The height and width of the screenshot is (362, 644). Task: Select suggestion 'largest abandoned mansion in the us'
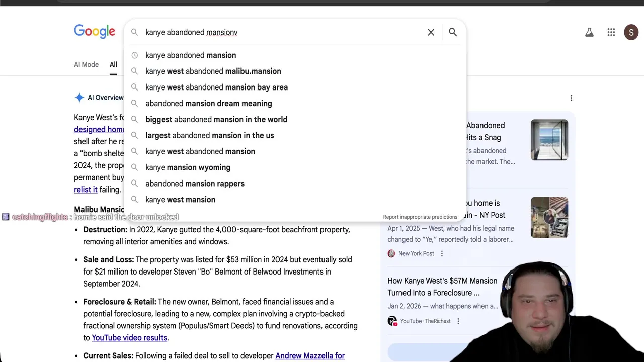pos(295,136)
